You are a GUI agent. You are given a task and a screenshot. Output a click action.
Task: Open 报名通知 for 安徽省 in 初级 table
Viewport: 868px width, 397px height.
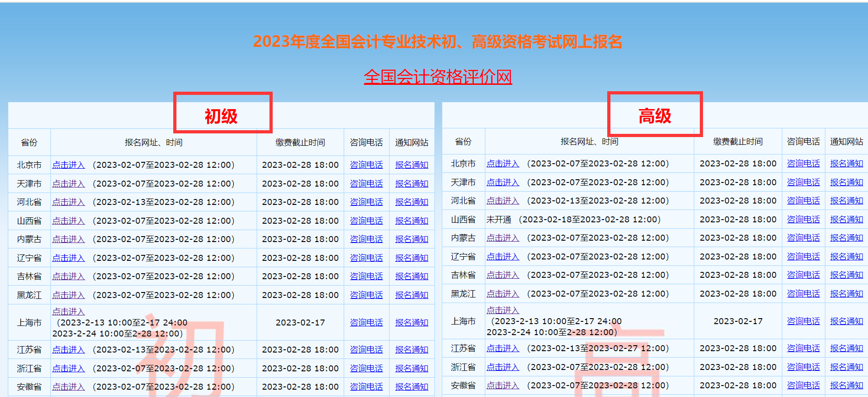tap(412, 387)
